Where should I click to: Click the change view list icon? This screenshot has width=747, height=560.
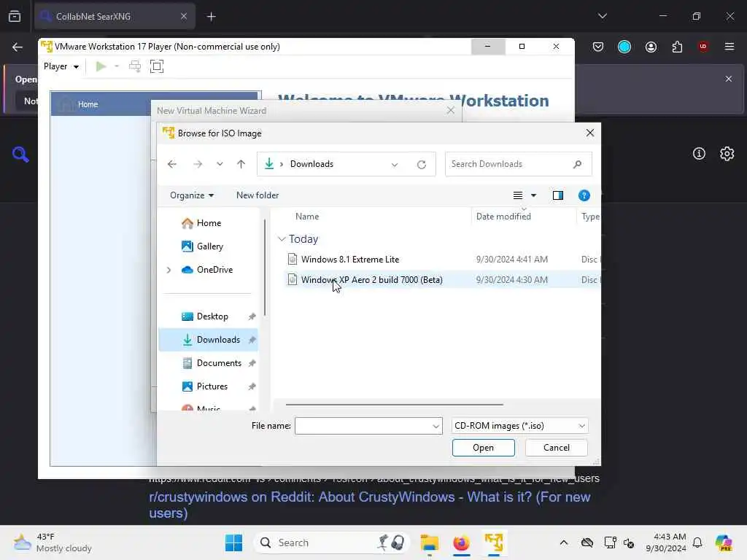(x=518, y=195)
